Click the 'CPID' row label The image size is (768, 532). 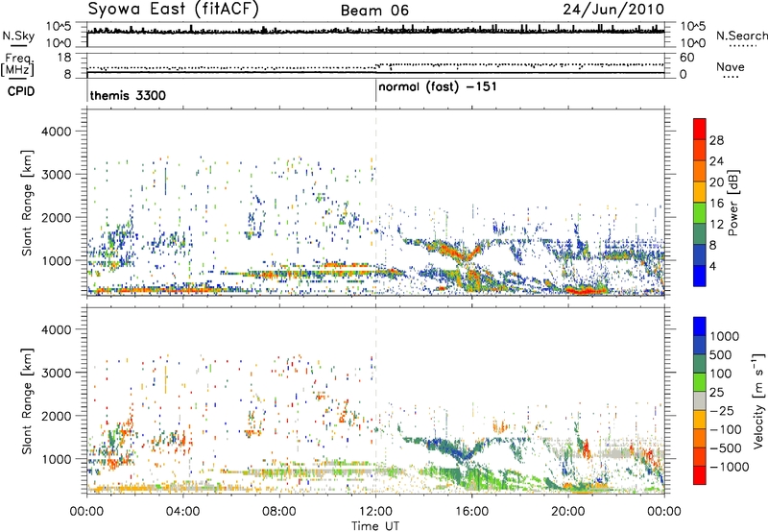pyautogui.click(x=21, y=91)
